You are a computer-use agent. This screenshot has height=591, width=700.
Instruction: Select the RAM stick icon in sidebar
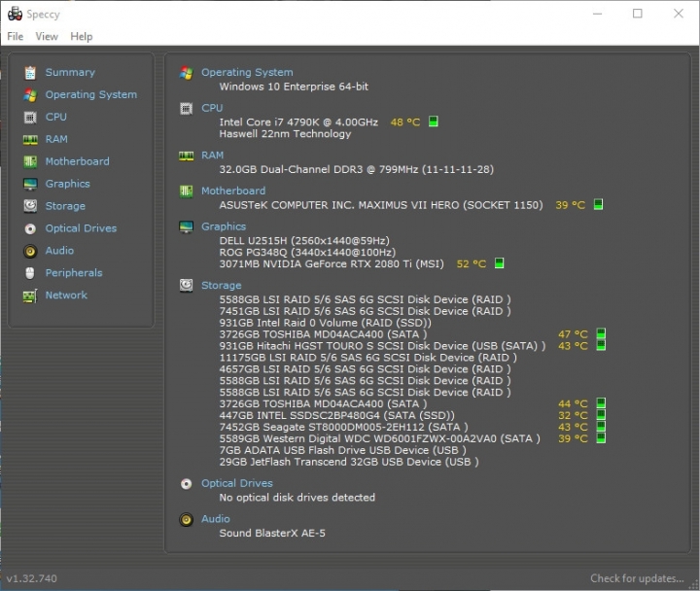[30, 140]
